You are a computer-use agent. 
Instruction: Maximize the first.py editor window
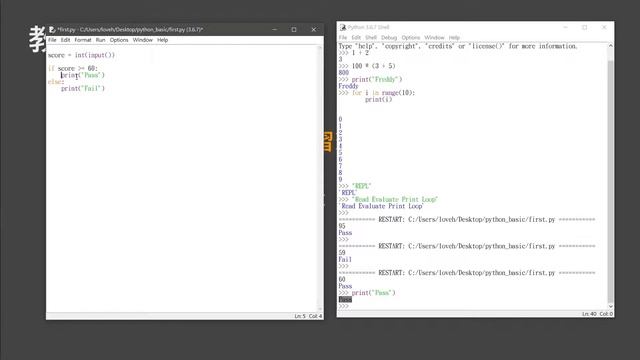[x=294, y=29]
